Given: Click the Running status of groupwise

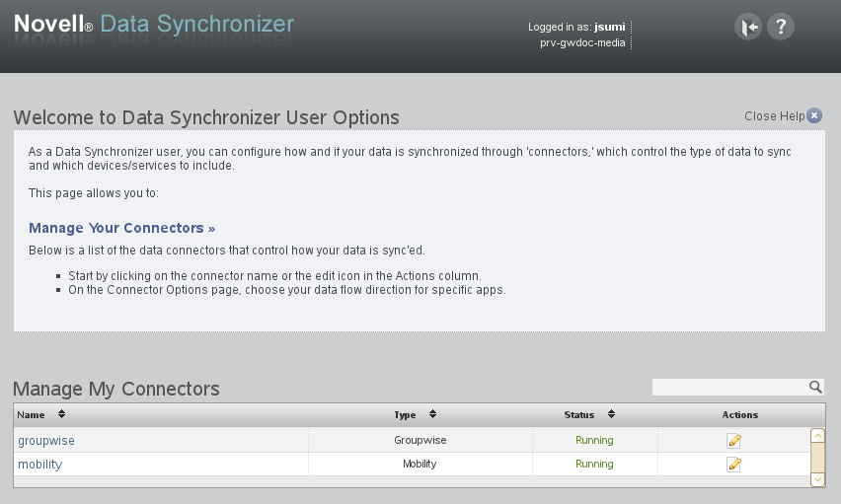Looking at the screenshot, I should pyautogui.click(x=594, y=440).
